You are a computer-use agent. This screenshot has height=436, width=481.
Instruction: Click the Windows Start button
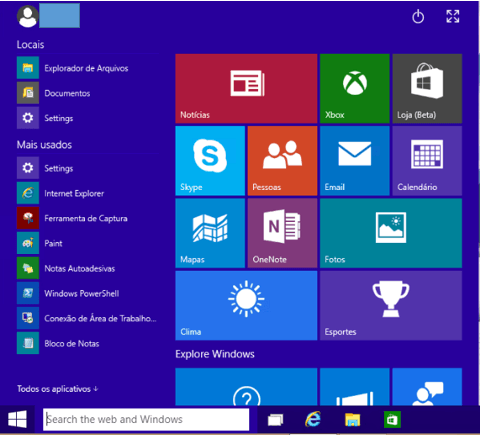[17, 419]
